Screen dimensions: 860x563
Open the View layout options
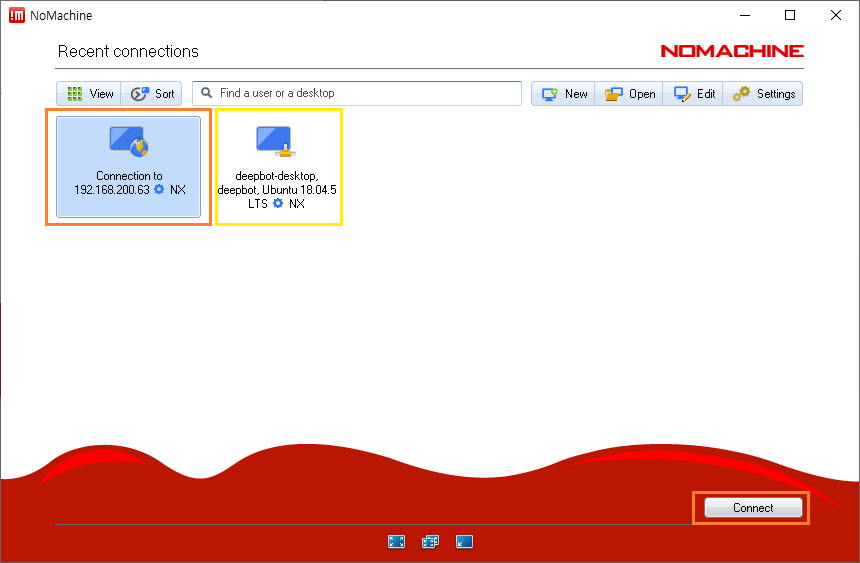[89, 94]
